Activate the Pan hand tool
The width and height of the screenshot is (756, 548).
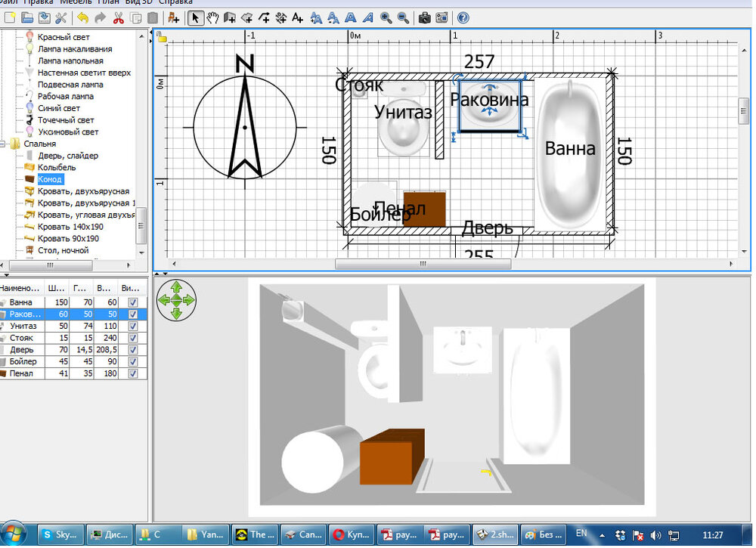212,17
